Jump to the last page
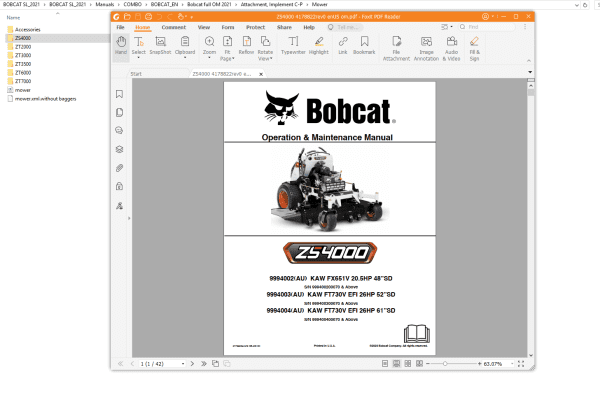Image resolution: width=600 pixels, height=404 pixels. click(204, 364)
